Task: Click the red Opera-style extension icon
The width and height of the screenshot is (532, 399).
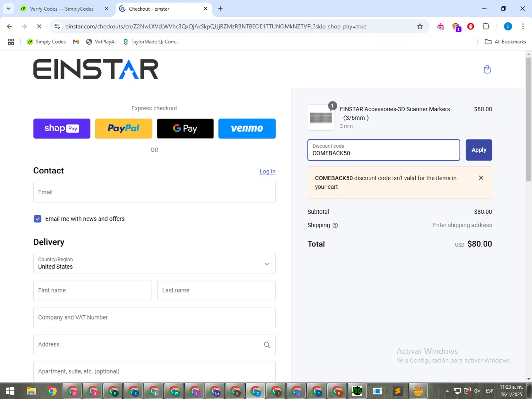Action: coord(471,26)
